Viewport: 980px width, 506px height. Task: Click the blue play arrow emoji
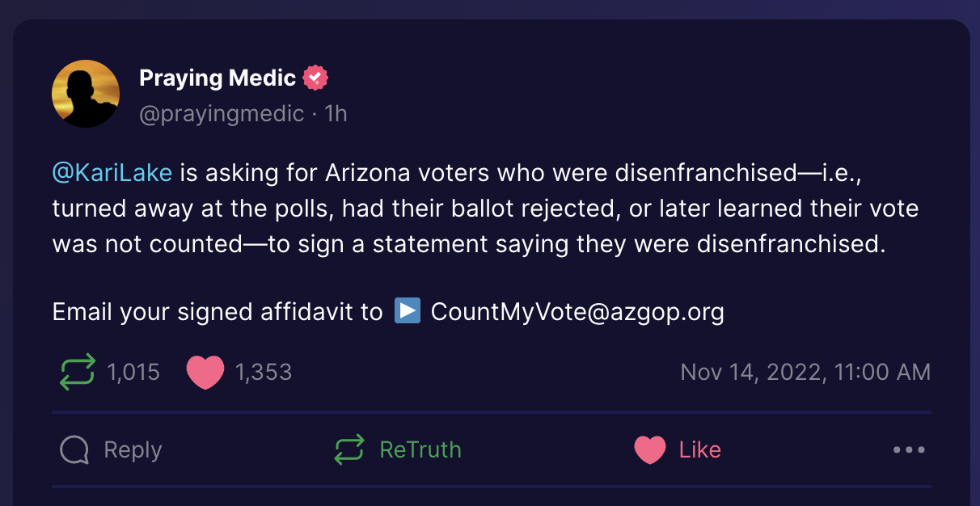(408, 310)
